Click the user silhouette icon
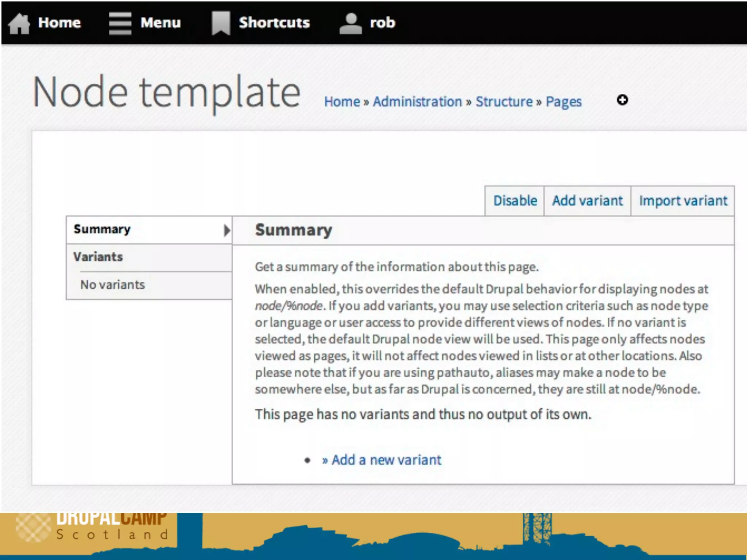Image resolution: width=747 pixels, height=560 pixels. [x=351, y=23]
